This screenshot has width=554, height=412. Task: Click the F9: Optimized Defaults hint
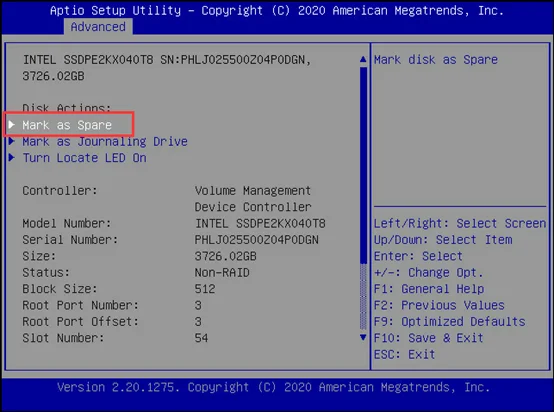coord(450,322)
